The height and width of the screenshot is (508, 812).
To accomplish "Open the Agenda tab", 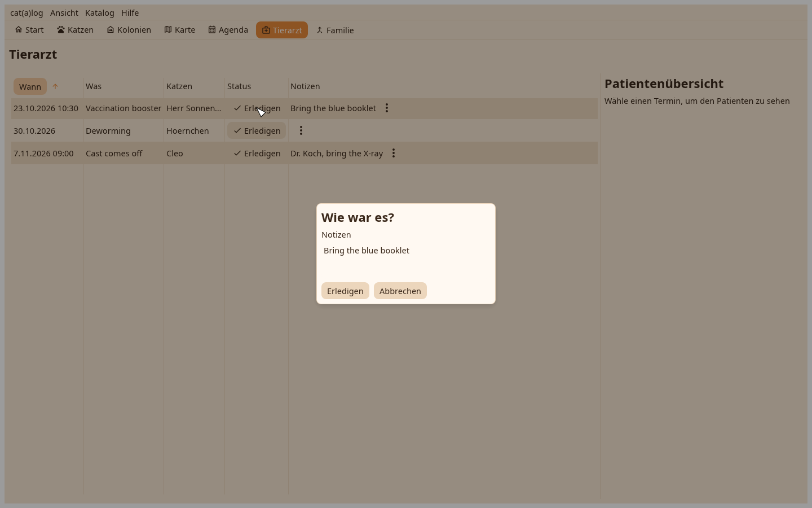I will tap(228, 30).
